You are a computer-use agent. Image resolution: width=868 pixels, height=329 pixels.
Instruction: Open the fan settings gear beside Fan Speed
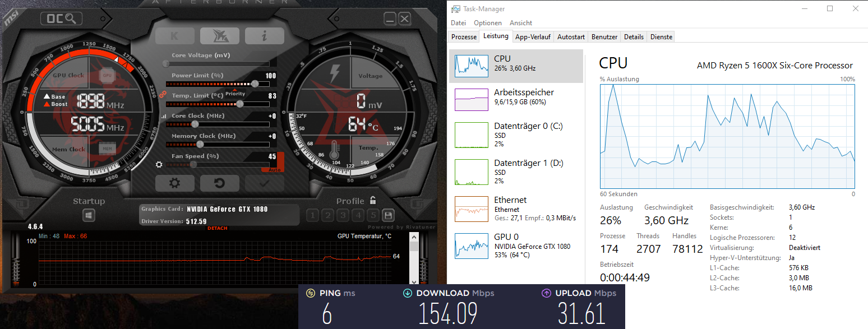[159, 165]
